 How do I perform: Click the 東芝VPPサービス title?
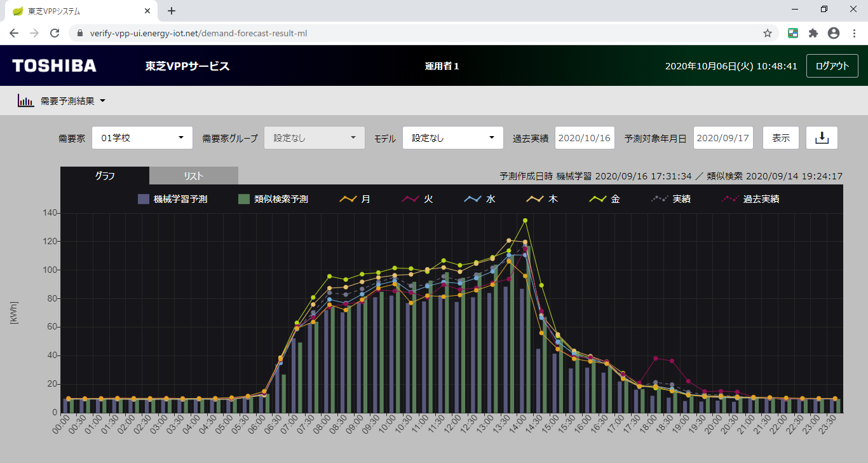(187, 66)
